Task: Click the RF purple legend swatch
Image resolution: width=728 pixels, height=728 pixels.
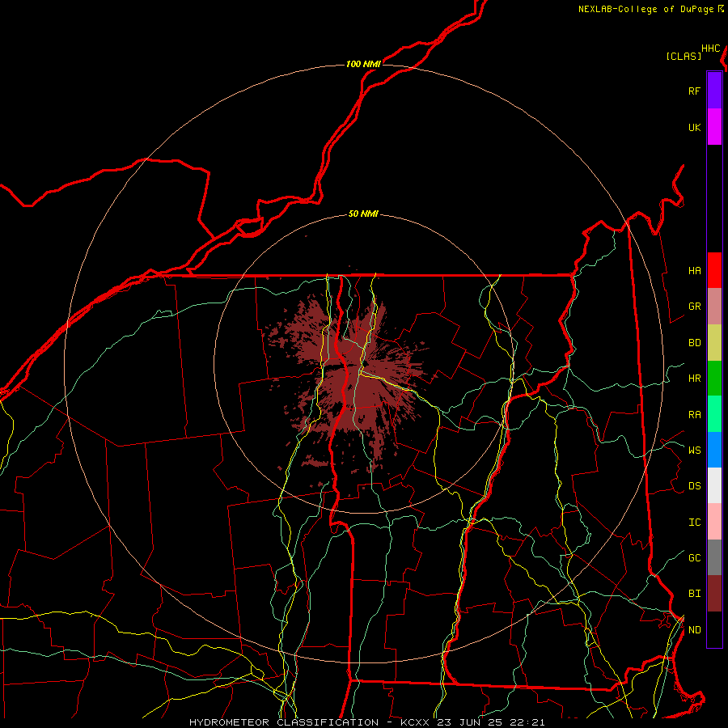Action: [x=714, y=91]
